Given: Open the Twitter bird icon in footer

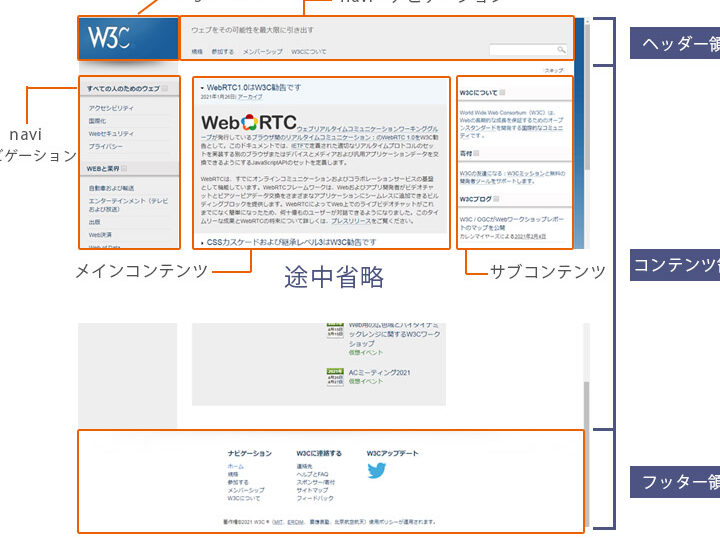Looking at the screenshot, I should (376, 470).
